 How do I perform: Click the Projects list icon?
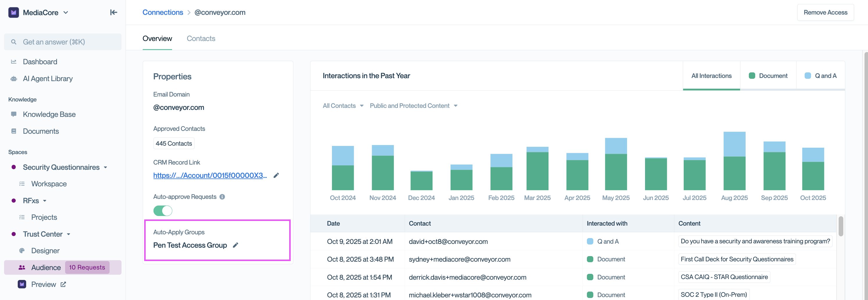tap(22, 217)
